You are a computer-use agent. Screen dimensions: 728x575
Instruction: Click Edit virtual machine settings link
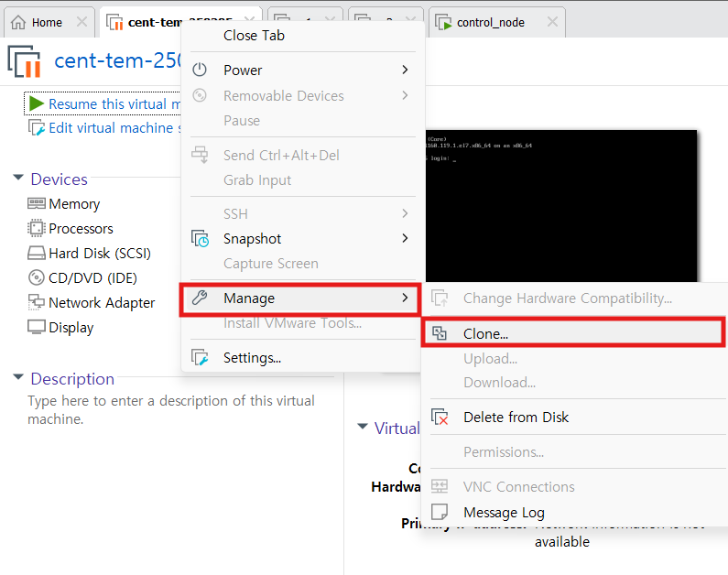click(114, 127)
